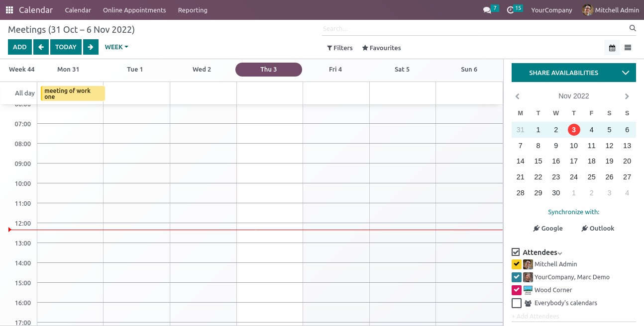
Task: Go to previous week with left arrow
Action: 41,47
